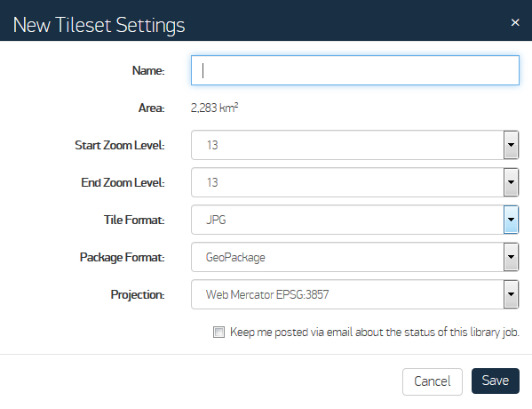This screenshot has height=409, width=532.
Task: Expand the Projection arrow button
Action: 511,294
